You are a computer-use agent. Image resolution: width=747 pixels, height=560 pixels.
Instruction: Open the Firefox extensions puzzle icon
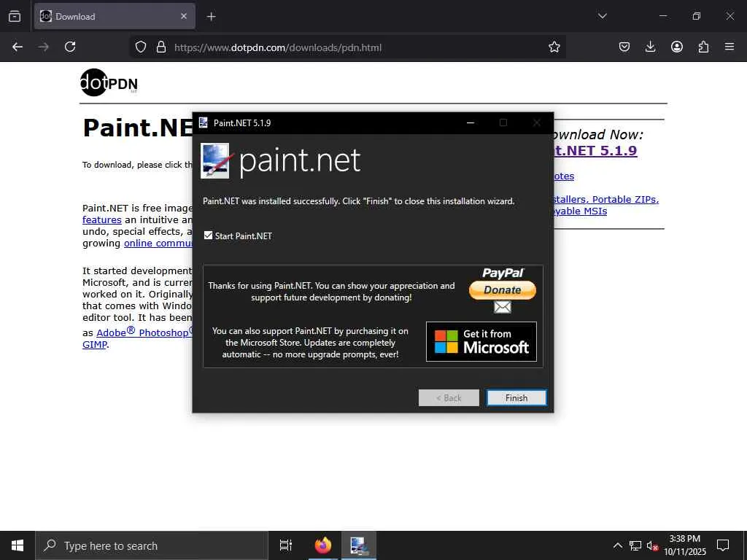click(x=703, y=47)
